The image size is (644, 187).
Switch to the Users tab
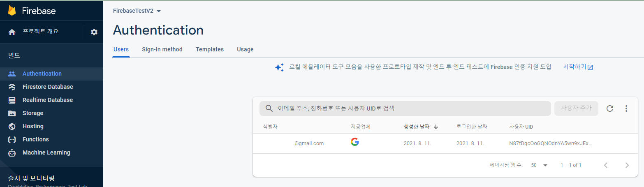tap(121, 49)
